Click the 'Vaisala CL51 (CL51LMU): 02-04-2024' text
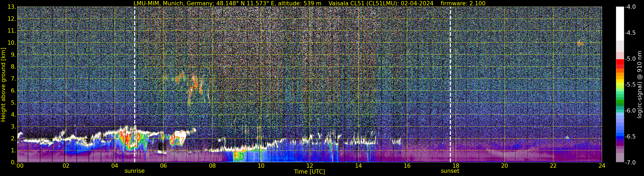The height and width of the screenshot is (176, 644). click(381, 3)
